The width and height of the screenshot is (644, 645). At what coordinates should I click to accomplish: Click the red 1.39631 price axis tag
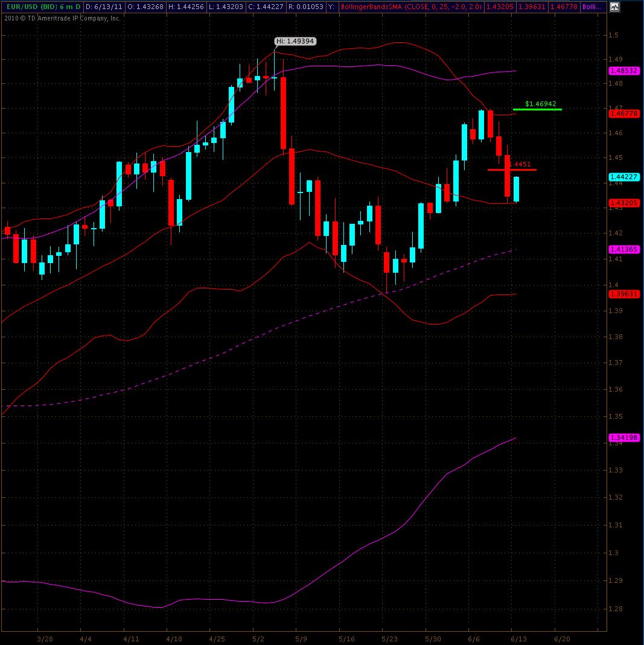point(624,294)
